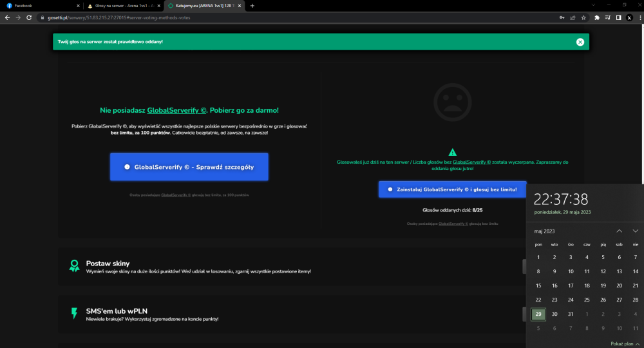Go to next month in calendar

[636, 231]
